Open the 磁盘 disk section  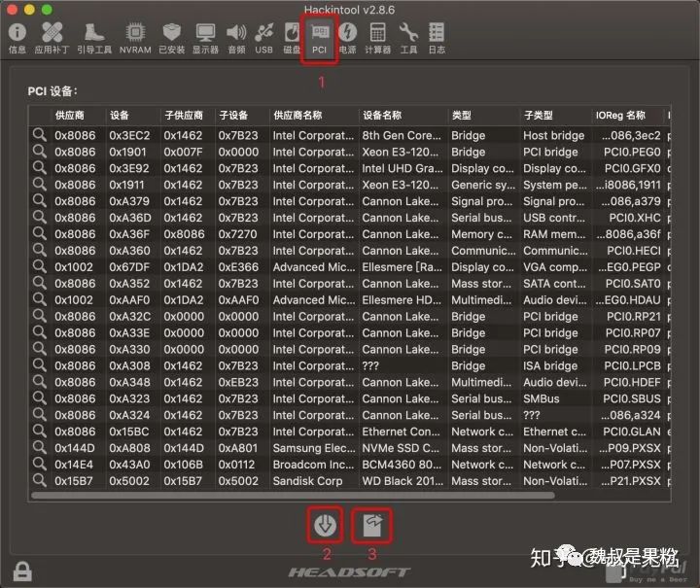pyautogui.click(x=292, y=38)
